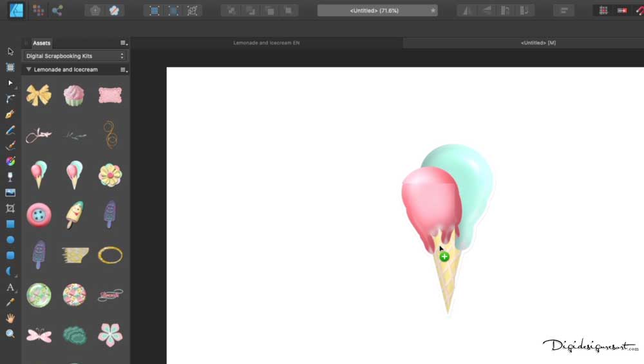Select the Crescent shape tool
This screenshot has width=644, height=364.
point(10,271)
